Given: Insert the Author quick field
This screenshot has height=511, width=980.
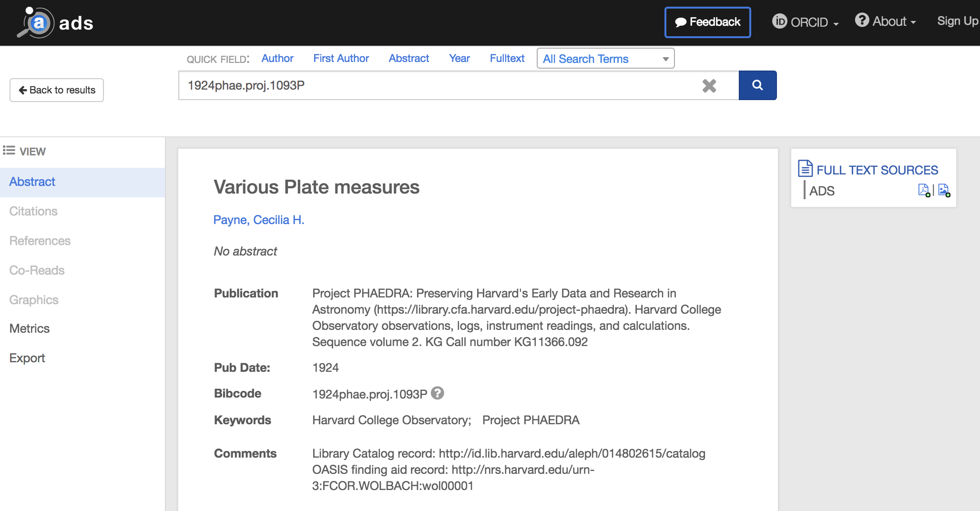Looking at the screenshot, I should coord(277,58).
